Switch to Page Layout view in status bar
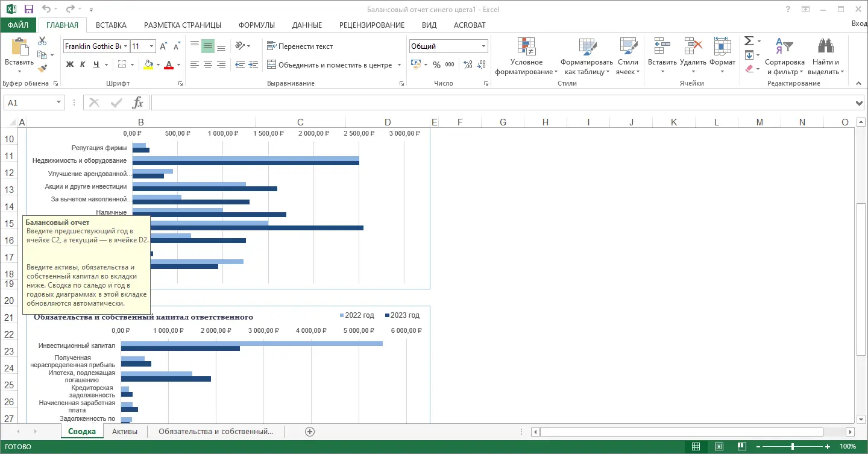 [x=719, y=447]
